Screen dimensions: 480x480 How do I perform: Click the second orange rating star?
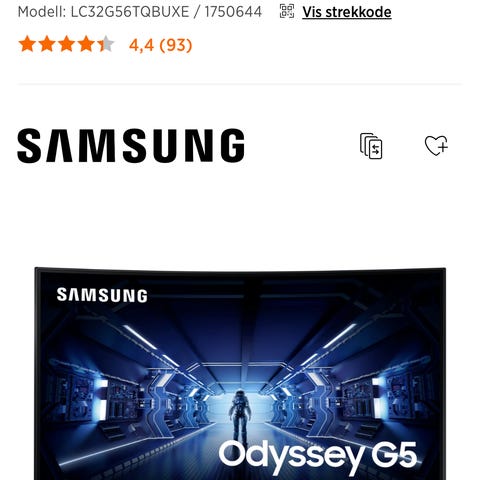47,44
